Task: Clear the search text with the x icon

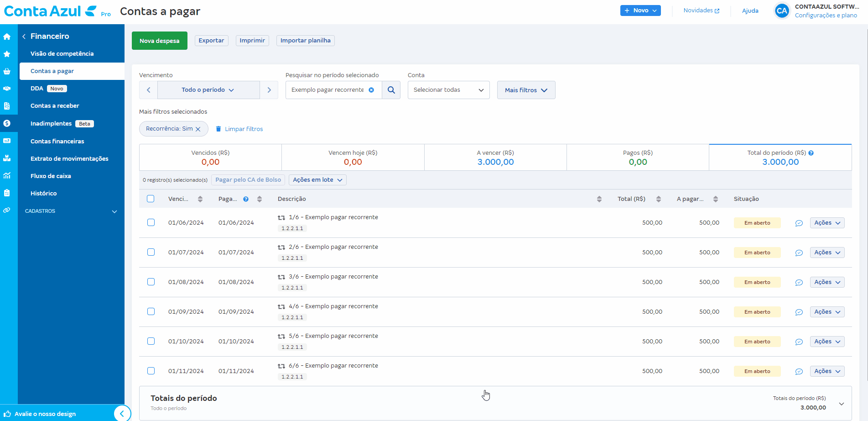Action: (x=371, y=90)
